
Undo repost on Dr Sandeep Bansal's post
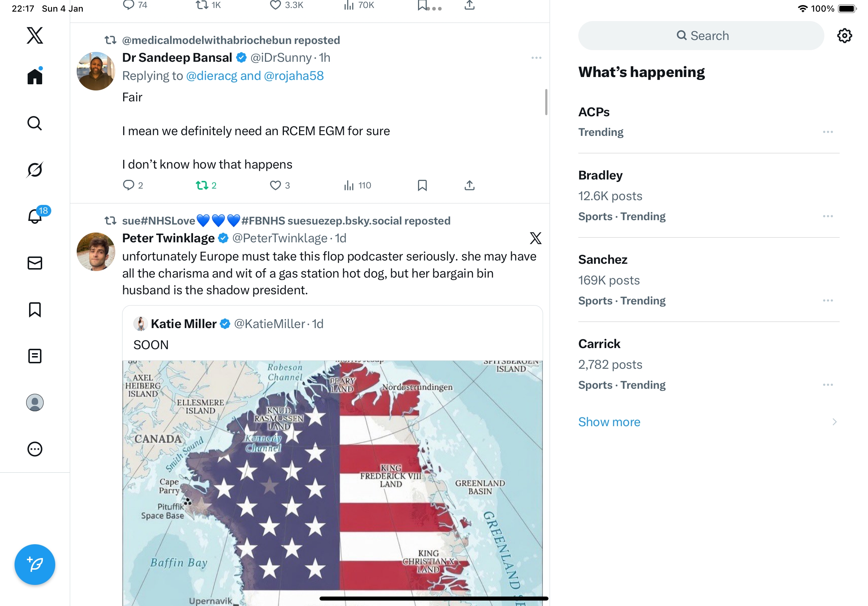pyautogui.click(x=202, y=185)
